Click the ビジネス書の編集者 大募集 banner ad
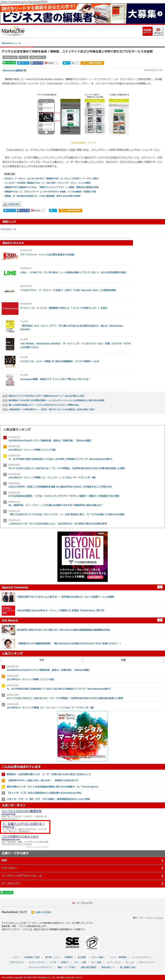Image resolution: width=165 pixels, height=980 pixels. coord(83,14)
